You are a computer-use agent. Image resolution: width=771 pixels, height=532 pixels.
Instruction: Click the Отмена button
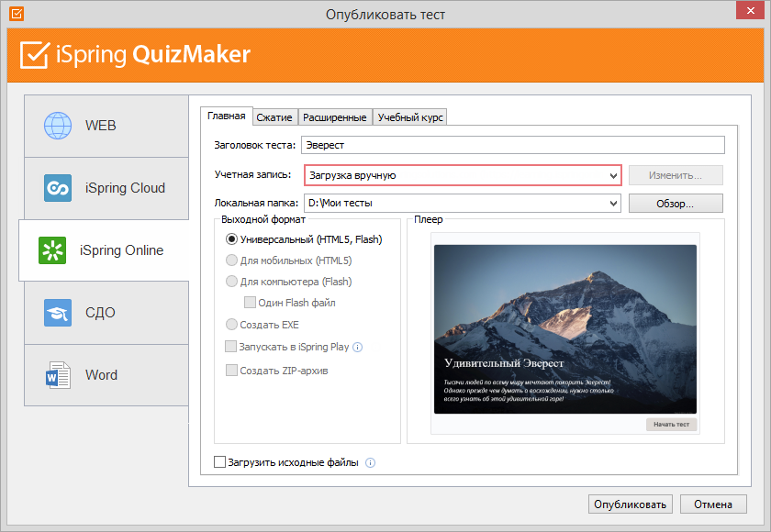tap(713, 504)
